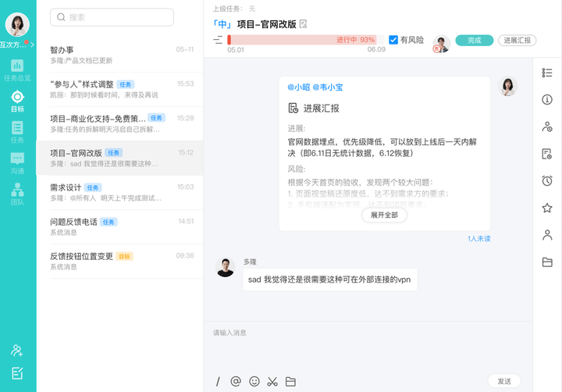Click the edit title icon beside 项目-官网改版
Screen dimensions: 562x392
click(x=303, y=24)
